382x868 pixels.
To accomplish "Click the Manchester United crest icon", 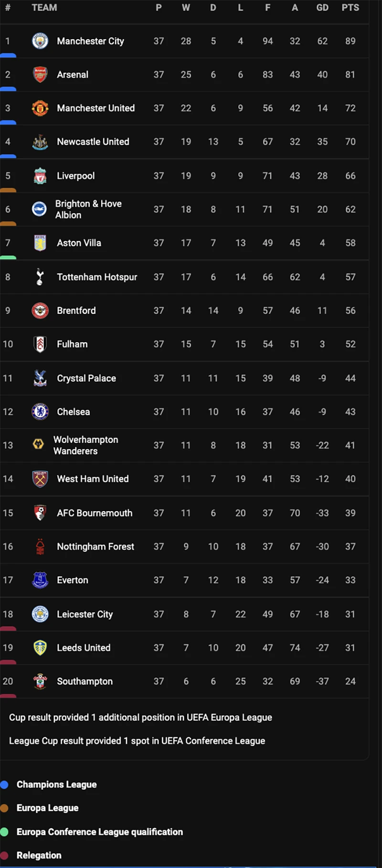I will tap(40, 108).
